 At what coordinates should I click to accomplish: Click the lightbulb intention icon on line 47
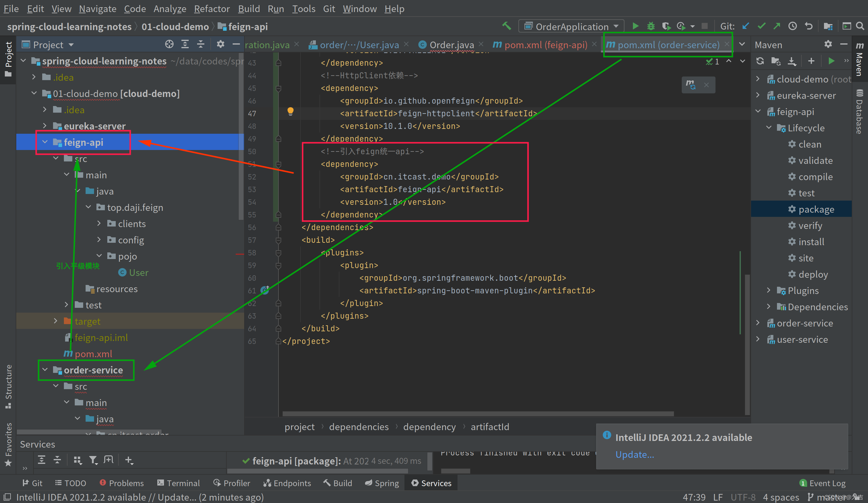tap(290, 111)
